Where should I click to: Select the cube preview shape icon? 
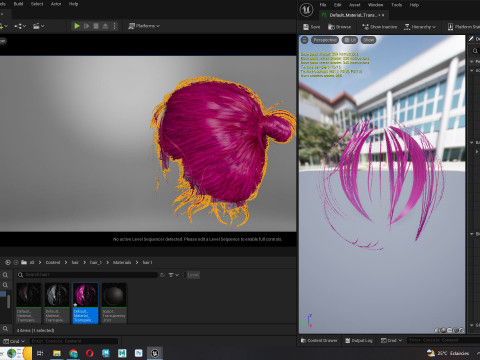coord(456,330)
